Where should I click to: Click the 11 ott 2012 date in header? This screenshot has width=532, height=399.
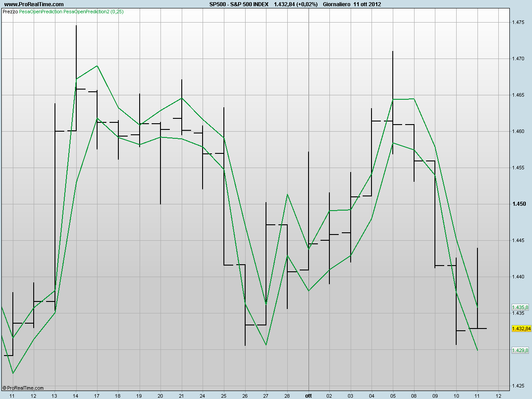[x=368, y=4]
